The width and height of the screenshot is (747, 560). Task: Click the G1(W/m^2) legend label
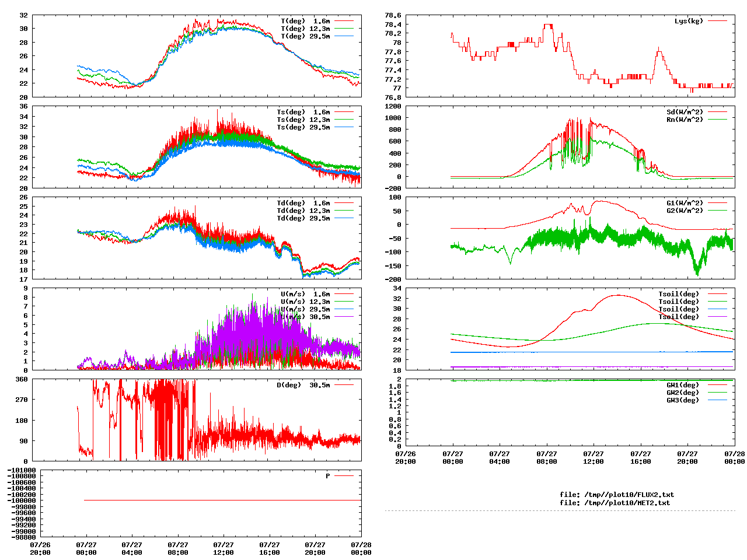(x=685, y=203)
